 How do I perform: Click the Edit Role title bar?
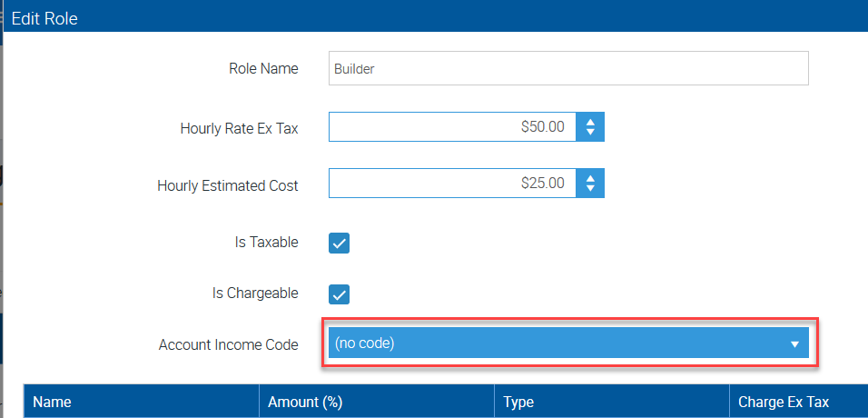[x=434, y=17]
